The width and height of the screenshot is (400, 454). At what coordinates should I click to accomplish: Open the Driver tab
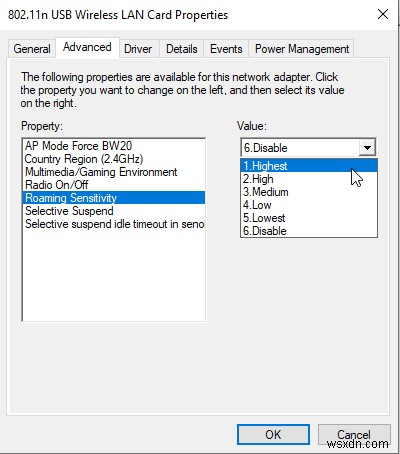coord(138,49)
